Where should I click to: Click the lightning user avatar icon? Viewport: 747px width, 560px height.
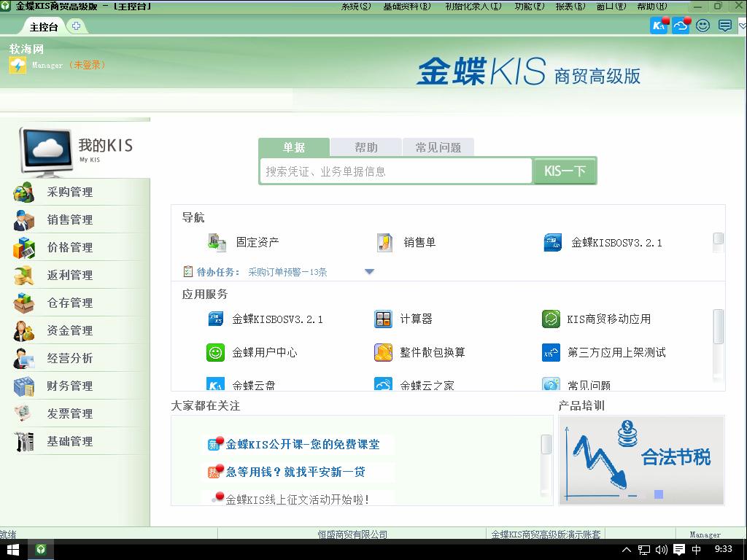pyautogui.click(x=18, y=65)
